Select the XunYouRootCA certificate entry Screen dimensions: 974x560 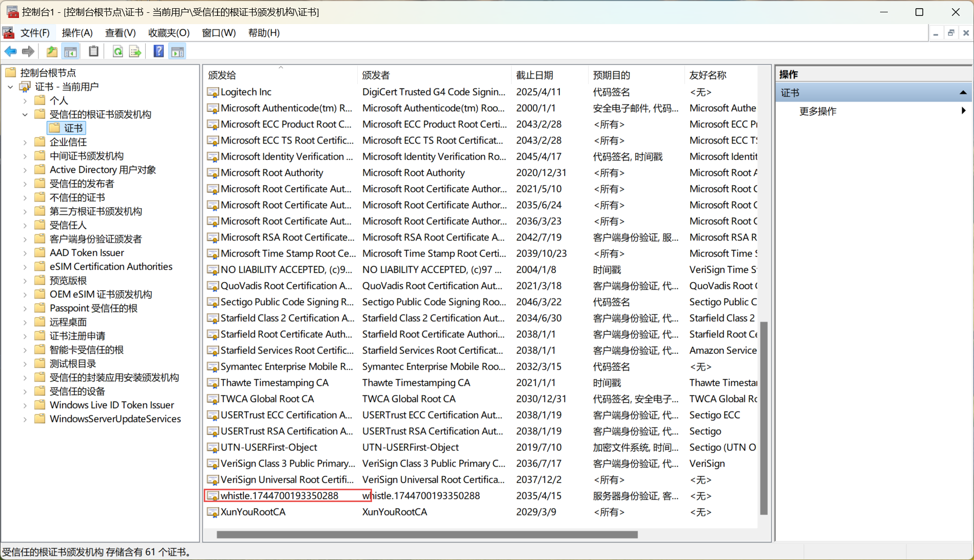[x=253, y=511]
